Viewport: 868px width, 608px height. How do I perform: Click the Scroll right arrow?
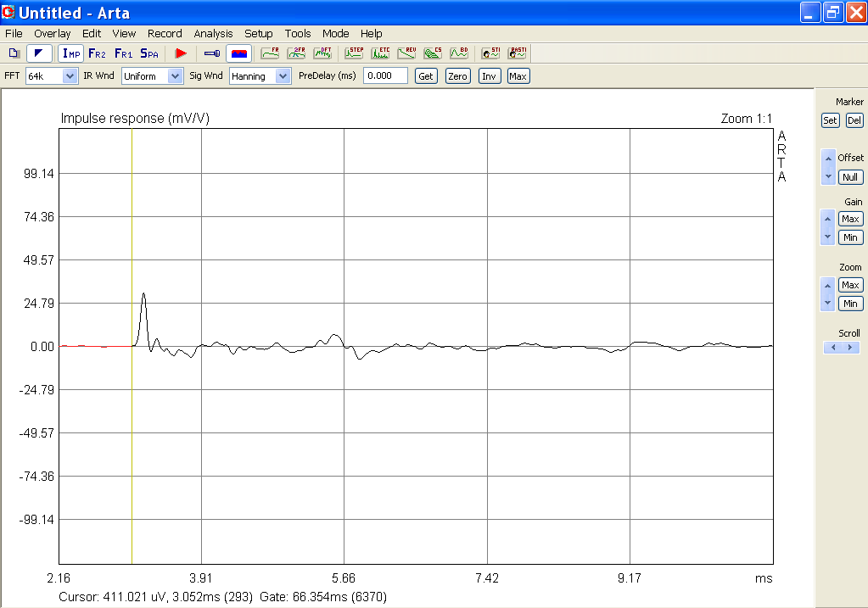pos(850,348)
